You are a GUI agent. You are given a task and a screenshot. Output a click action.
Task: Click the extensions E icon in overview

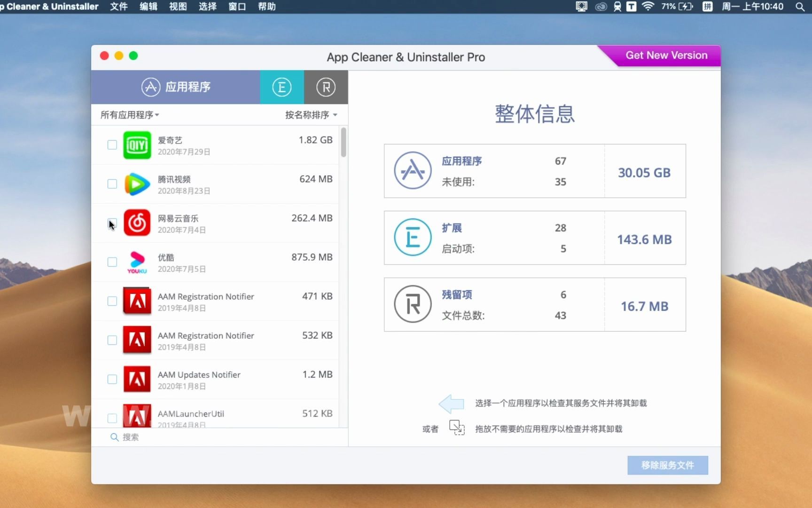[x=413, y=237]
